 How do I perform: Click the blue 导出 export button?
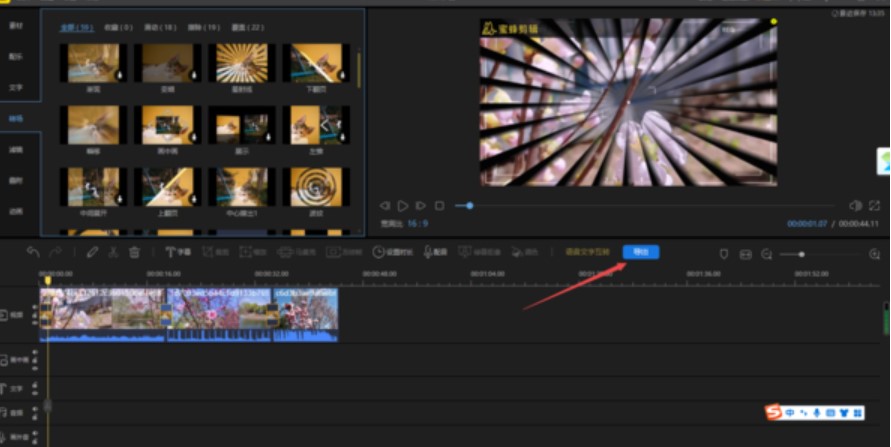tap(640, 252)
